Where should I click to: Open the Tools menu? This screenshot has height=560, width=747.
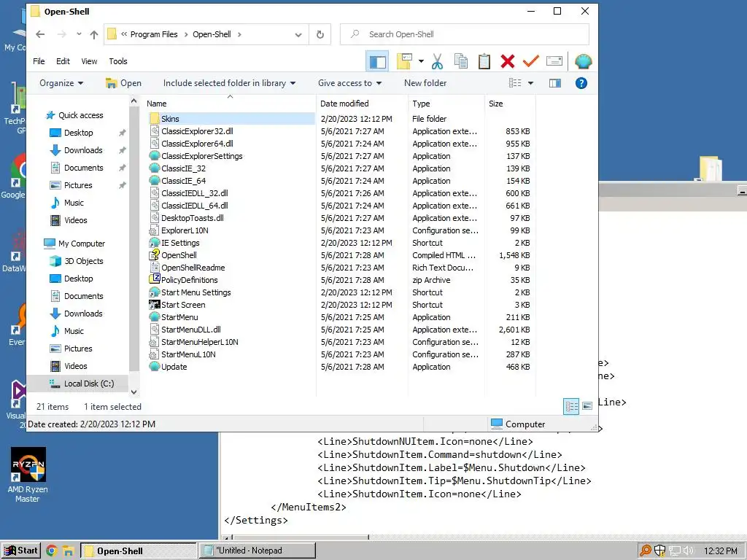point(117,61)
